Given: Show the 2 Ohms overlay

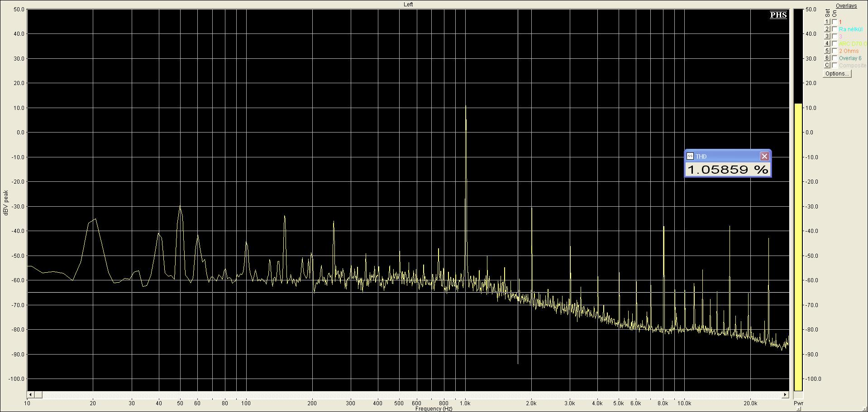Looking at the screenshot, I should [835, 51].
